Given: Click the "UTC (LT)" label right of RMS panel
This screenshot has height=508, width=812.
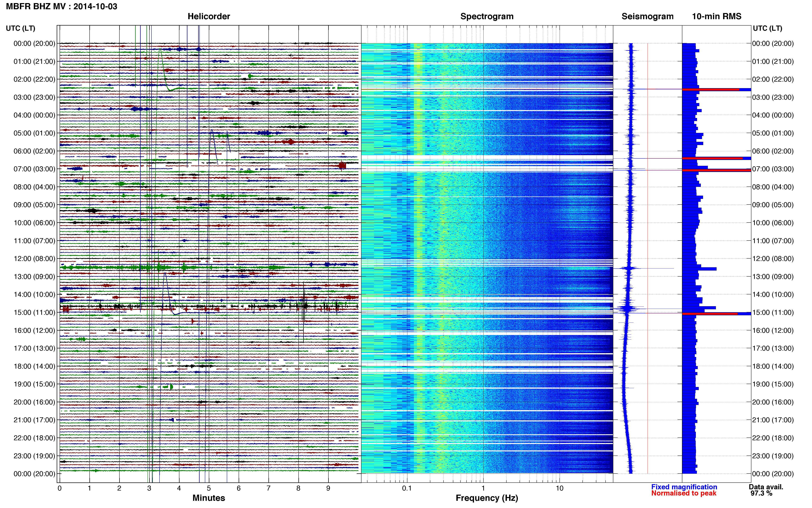Looking at the screenshot, I should [767, 28].
